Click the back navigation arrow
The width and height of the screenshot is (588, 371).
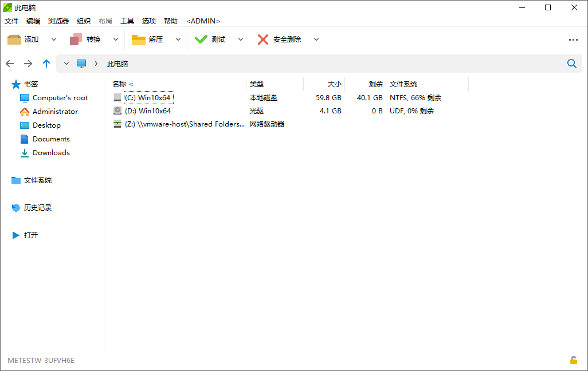coord(10,64)
